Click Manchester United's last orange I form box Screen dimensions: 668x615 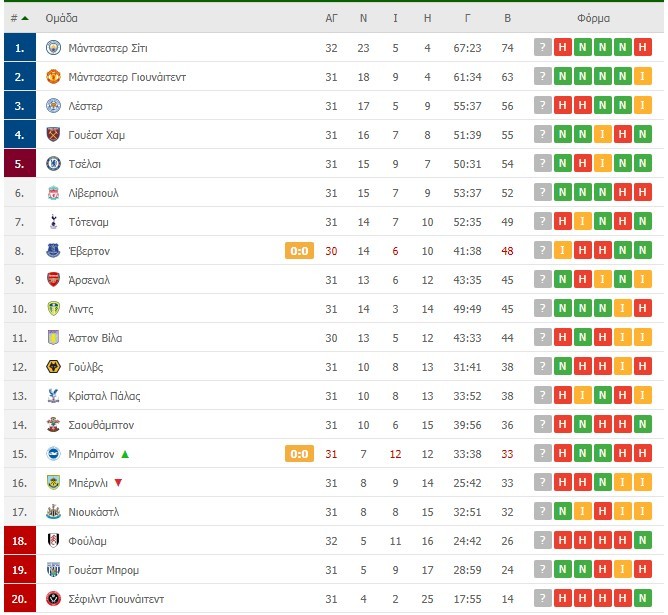pyautogui.click(x=642, y=76)
